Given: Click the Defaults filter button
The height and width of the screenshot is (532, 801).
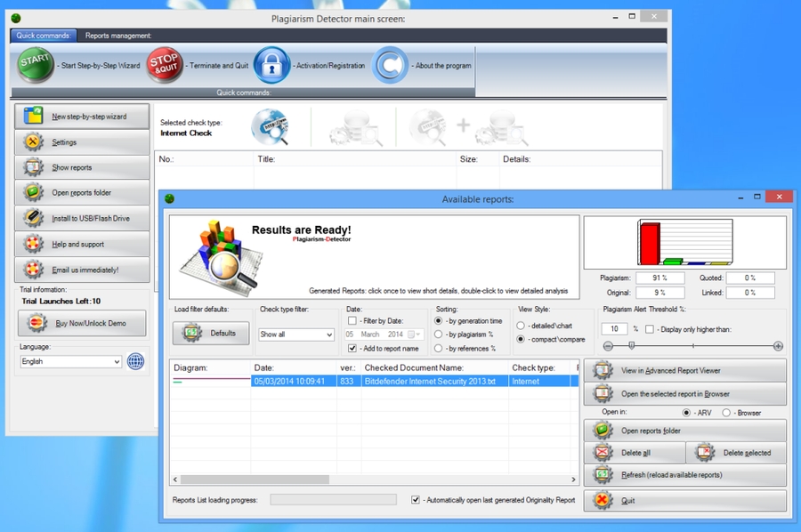Looking at the screenshot, I should (x=212, y=333).
